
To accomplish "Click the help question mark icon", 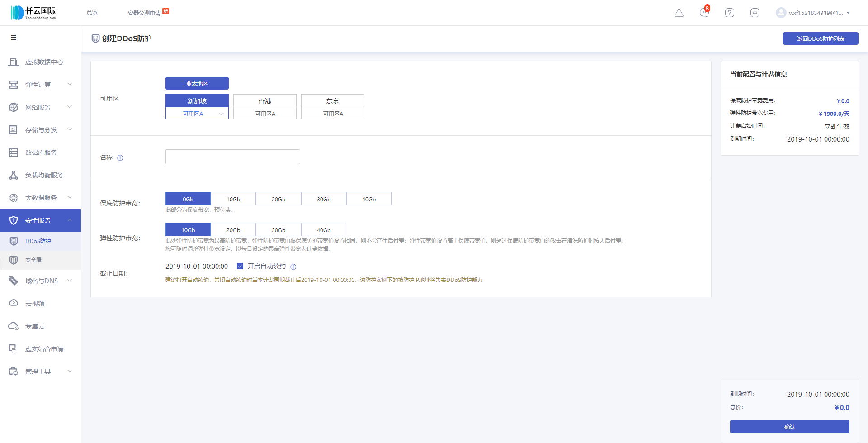I will (730, 13).
